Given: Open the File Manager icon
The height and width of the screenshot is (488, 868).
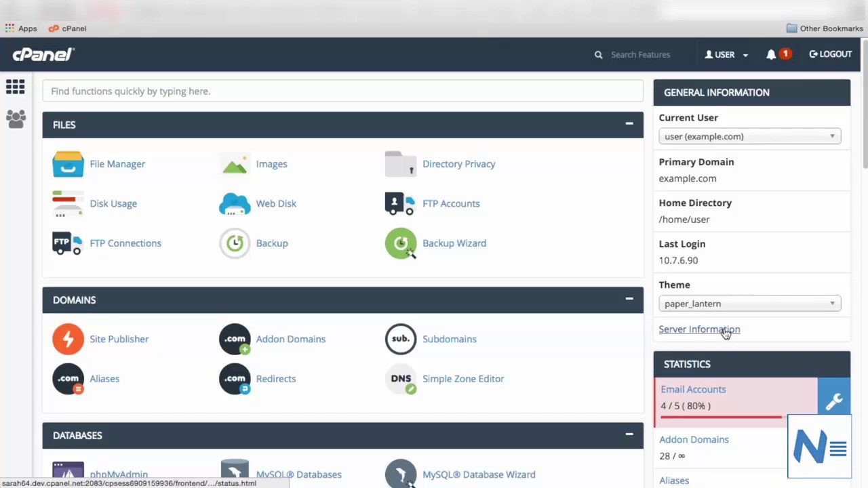Looking at the screenshot, I should [68, 164].
